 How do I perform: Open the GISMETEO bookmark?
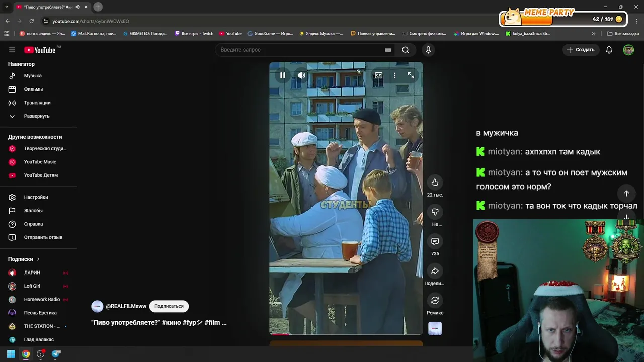click(x=145, y=34)
